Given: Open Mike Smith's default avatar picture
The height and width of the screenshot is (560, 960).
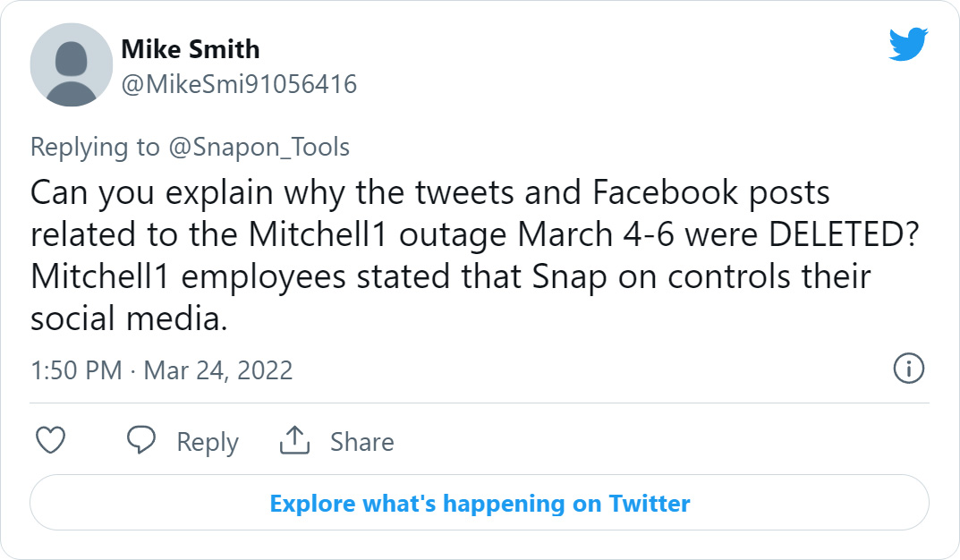Looking at the screenshot, I should 71,65.
